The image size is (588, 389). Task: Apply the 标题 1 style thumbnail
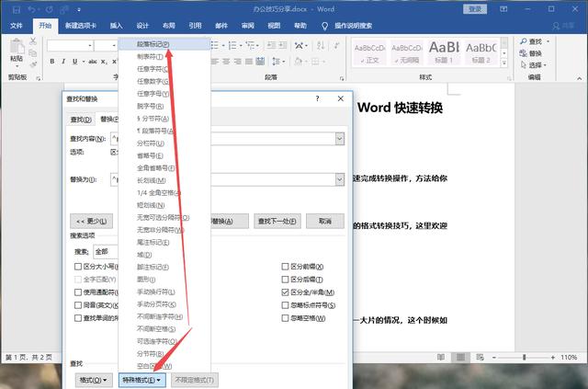coord(444,52)
